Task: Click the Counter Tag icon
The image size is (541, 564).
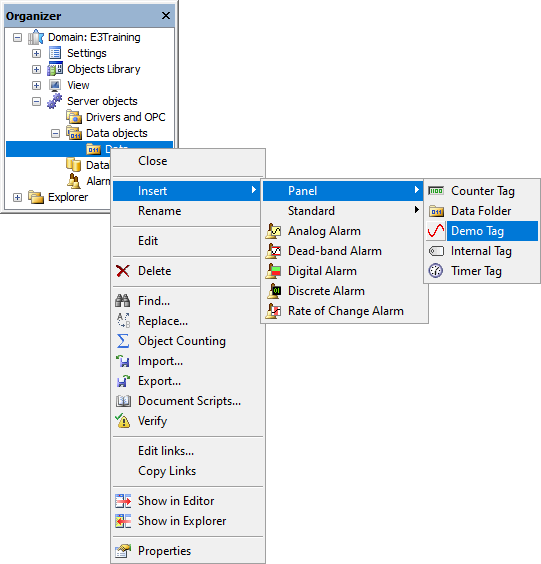Action: (436, 191)
